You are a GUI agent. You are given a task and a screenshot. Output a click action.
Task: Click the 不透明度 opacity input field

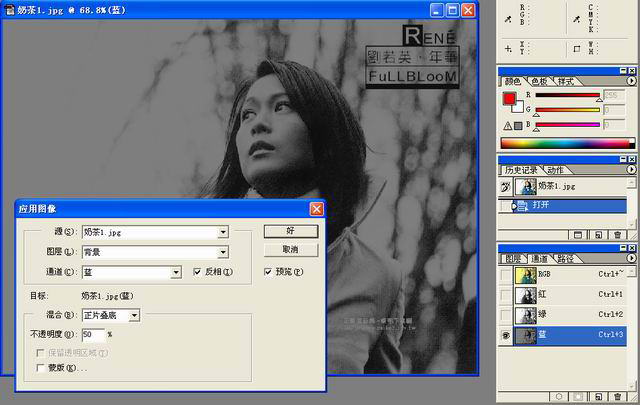pos(92,334)
